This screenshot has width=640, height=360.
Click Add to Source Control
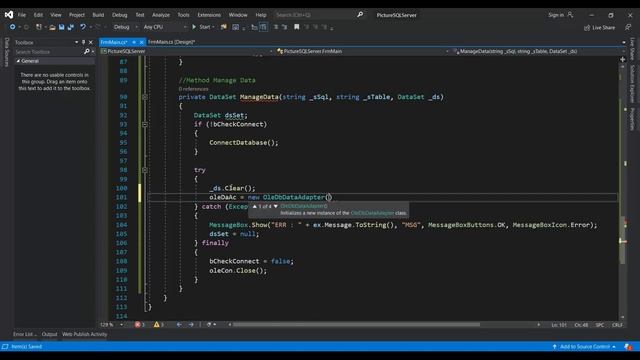tap(584, 347)
